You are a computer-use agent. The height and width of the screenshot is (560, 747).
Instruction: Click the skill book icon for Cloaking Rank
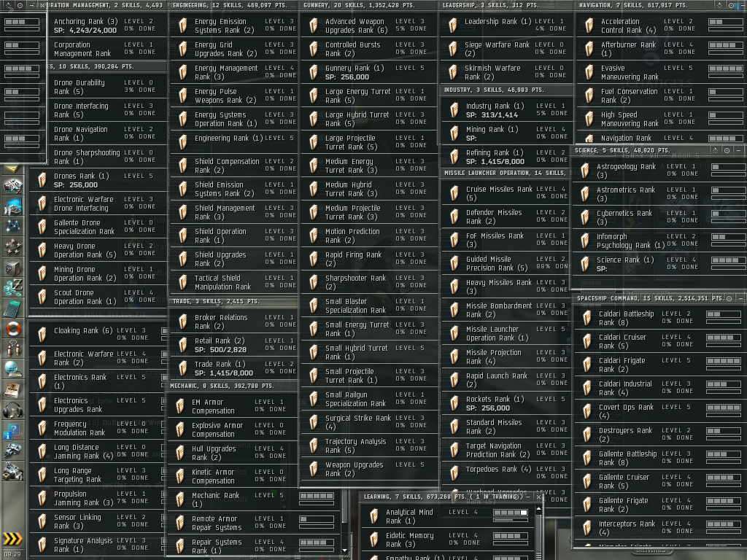click(42, 334)
